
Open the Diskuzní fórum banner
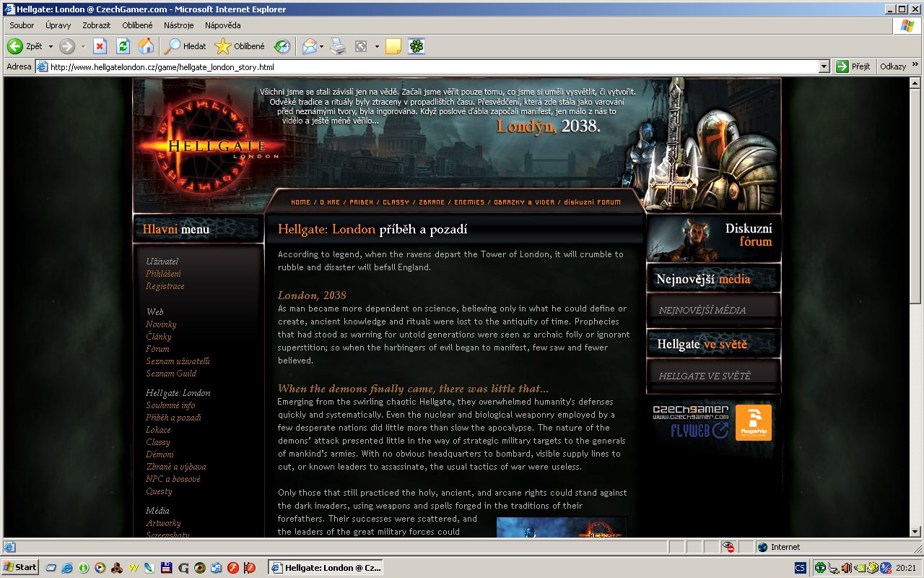[713, 237]
